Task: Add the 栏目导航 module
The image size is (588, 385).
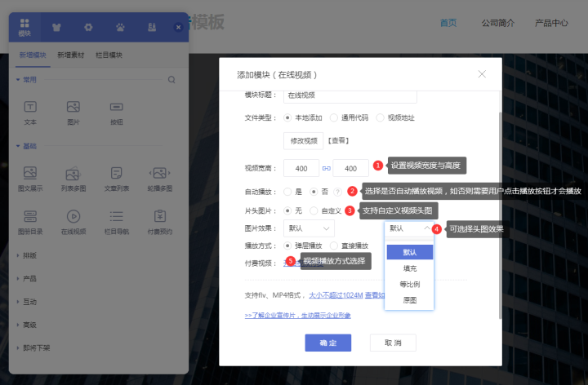Action: 117,223
